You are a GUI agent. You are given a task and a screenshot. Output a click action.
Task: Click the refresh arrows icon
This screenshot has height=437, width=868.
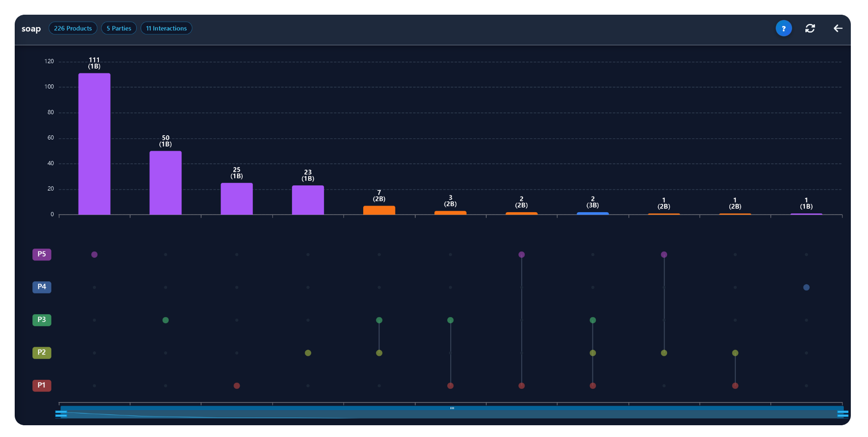pyautogui.click(x=810, y=28)
